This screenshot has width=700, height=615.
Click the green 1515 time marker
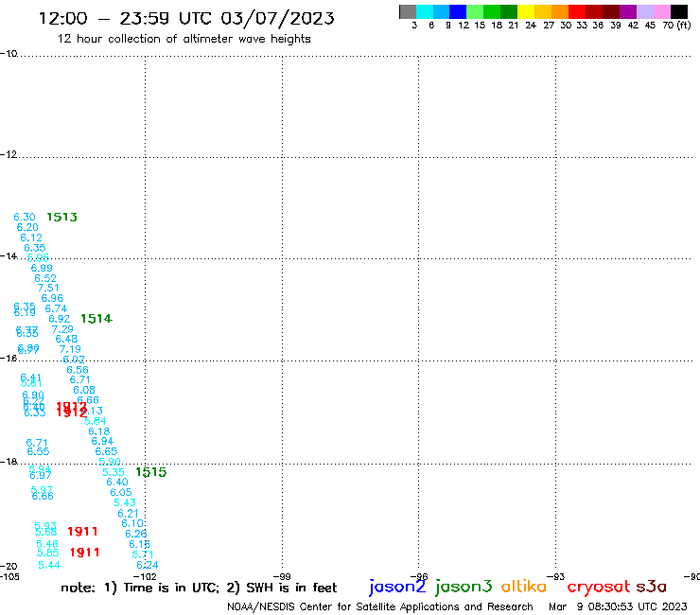pos(151,472)
